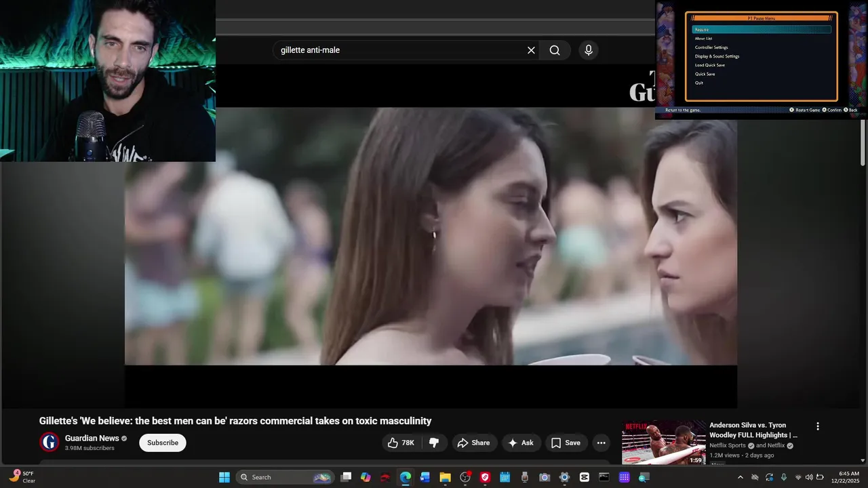Open File Explorer from the taskbar

(x=445, y=477)
